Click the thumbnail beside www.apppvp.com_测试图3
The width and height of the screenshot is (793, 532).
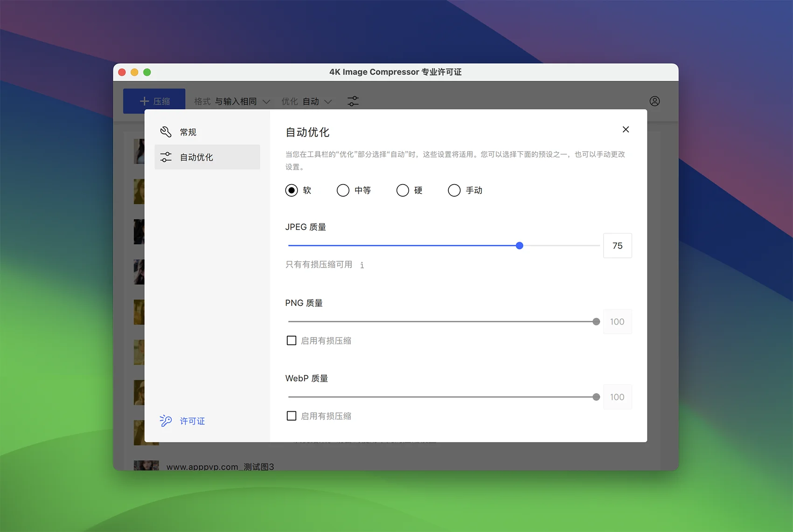point(146,465)
